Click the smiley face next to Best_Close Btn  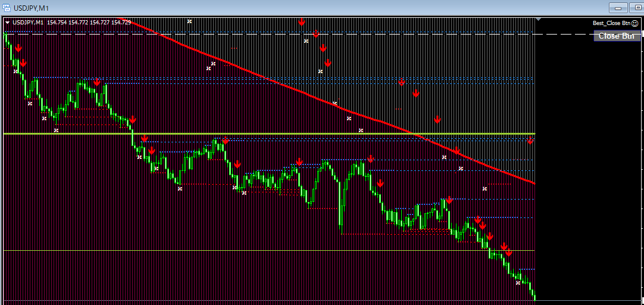(634, 23)
